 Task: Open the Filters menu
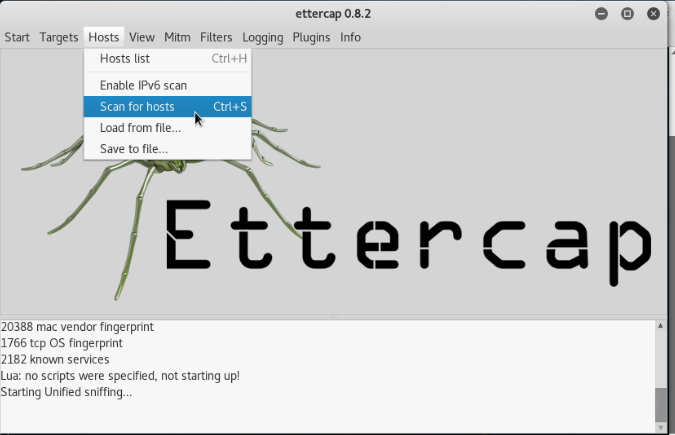point(216,37)
